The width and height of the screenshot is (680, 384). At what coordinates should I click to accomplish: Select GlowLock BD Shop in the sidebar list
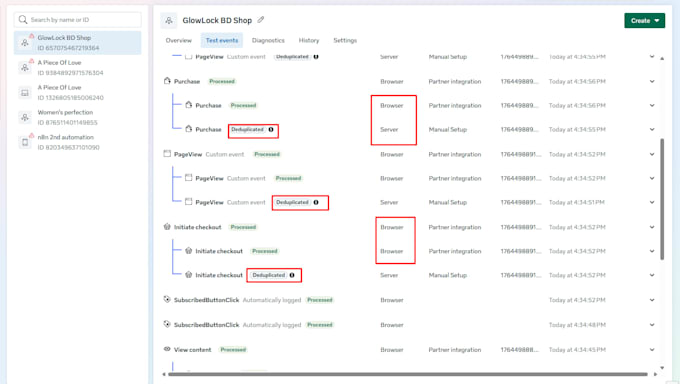click(78, 43)
